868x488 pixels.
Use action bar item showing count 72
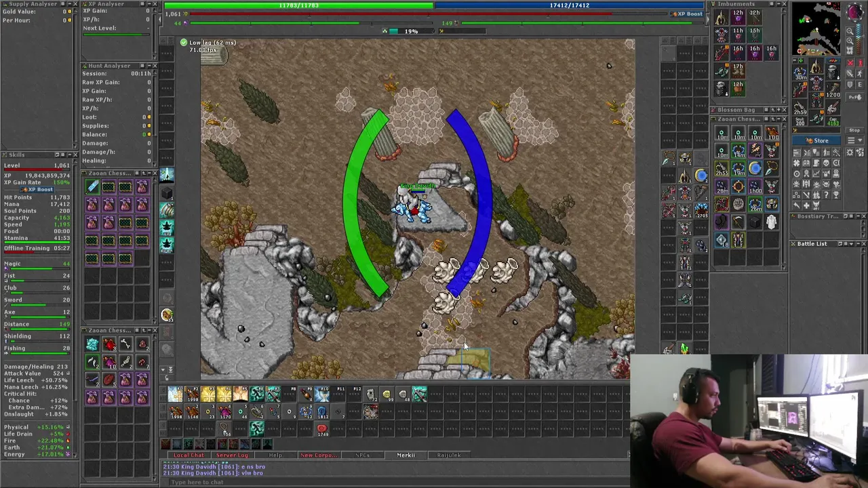pyautogui.click(x=371, y=394)
